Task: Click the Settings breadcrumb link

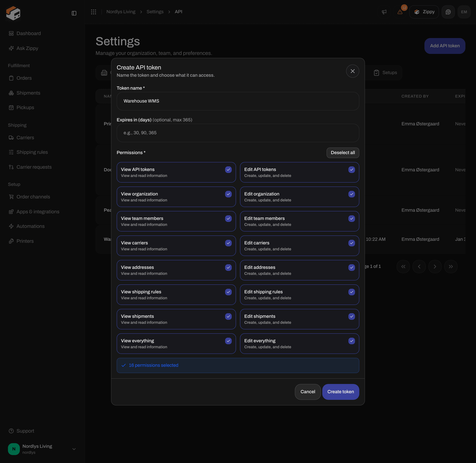Action: click(155, 12)
